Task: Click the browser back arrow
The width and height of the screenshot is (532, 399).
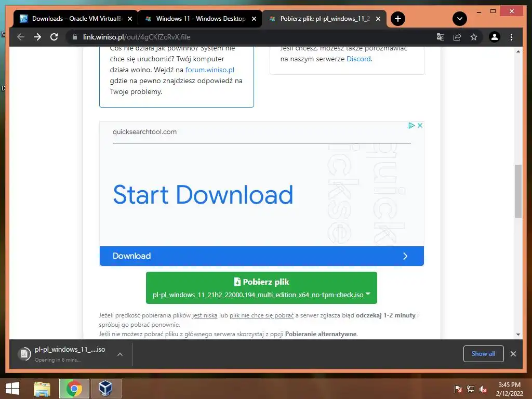Action: 21,37
